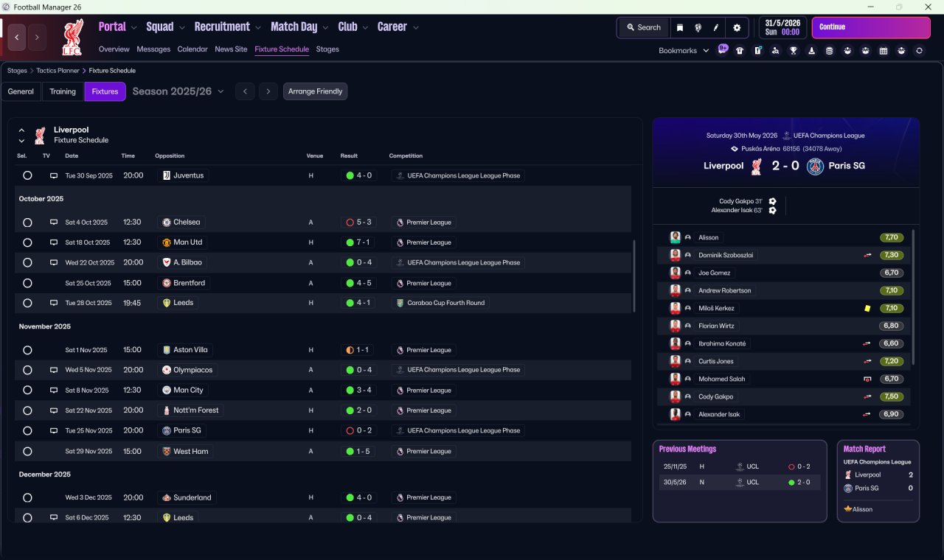Open the shirt bookmark icon
This screenshot has height=560, width=944.
[740, 51]
